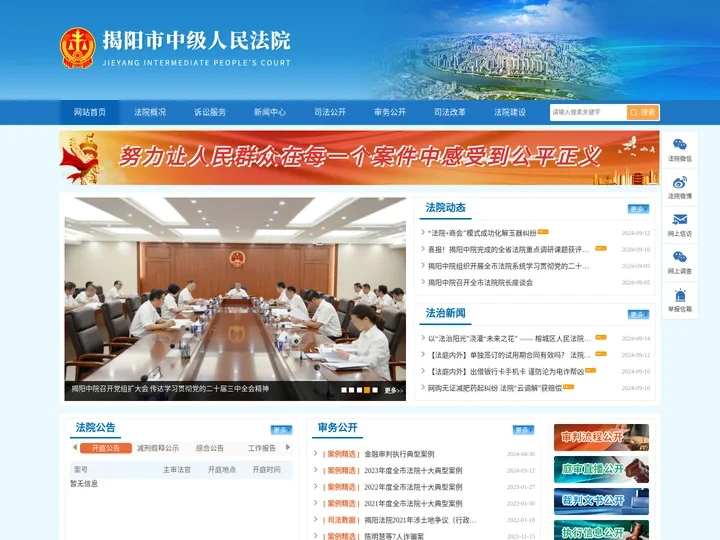Open the 新闻中心 nav menu
This screenshot has width=720, height=540.
click(x=270, y=112)
